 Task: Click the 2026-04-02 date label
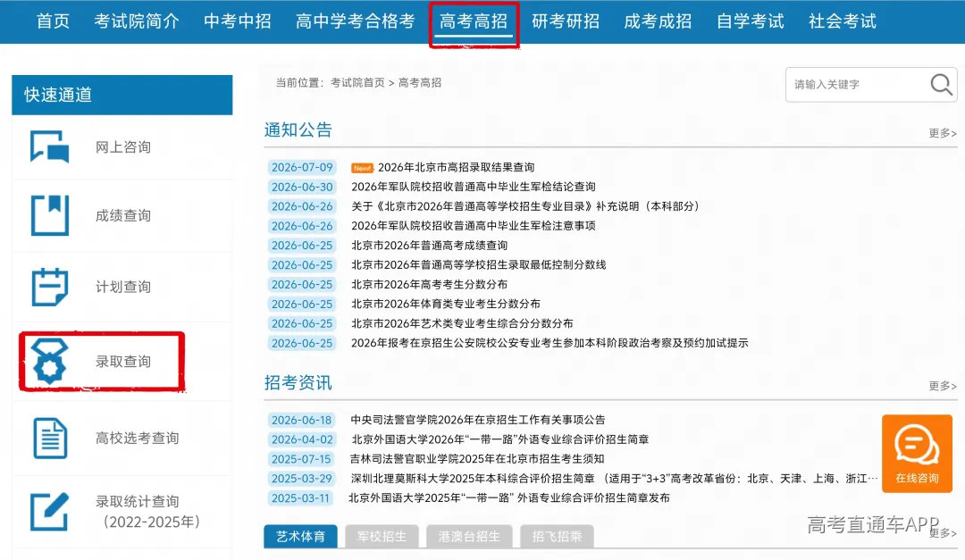[x=302, y=439]
